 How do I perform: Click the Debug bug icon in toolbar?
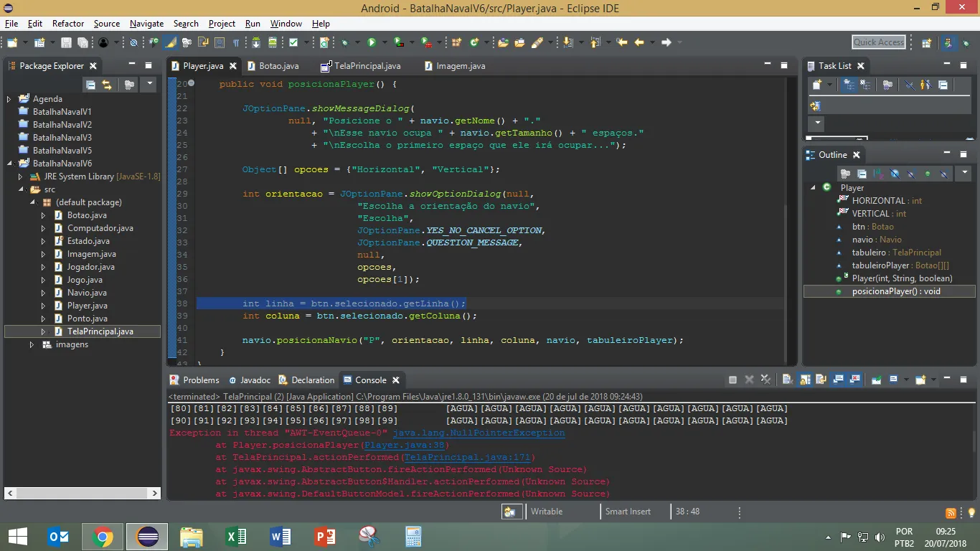click(x=346, y=43)
